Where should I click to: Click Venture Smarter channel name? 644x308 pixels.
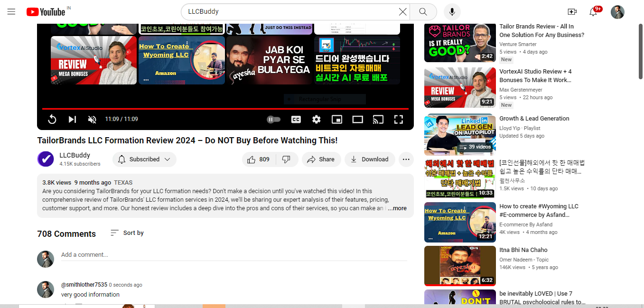518,44
